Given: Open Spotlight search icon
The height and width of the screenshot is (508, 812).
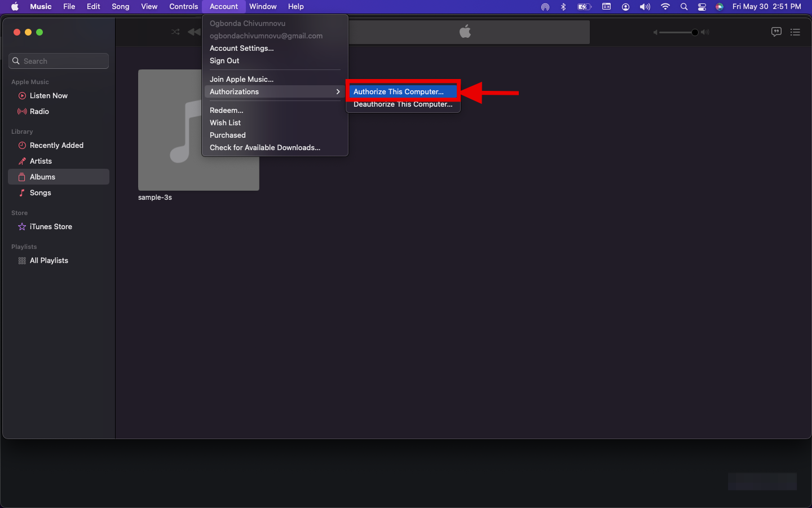Looking at the screenshot, I should click(x=684, y=7).
